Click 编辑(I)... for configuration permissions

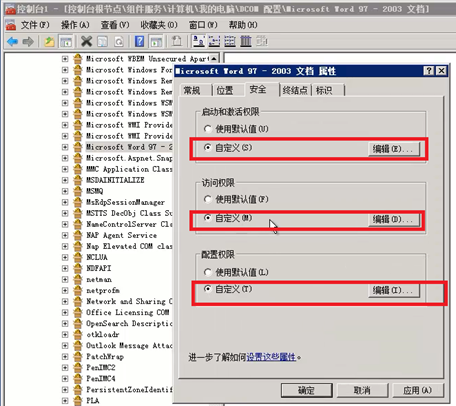tap(394, 290)
